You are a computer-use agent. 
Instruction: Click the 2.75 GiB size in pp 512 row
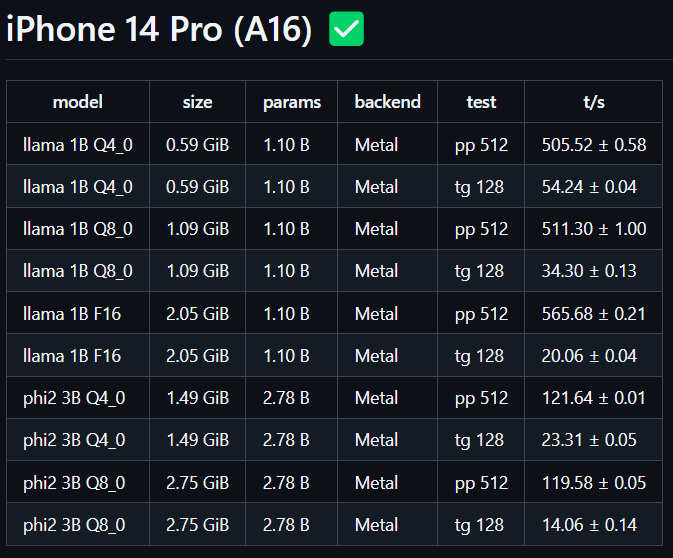(x=197, y=482)
